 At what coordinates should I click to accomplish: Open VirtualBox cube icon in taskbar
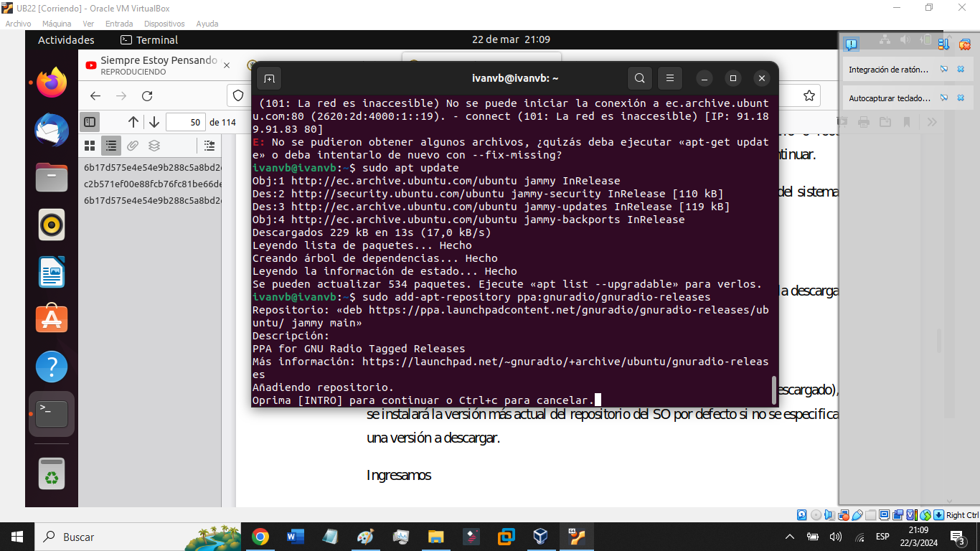click(541, 537)
